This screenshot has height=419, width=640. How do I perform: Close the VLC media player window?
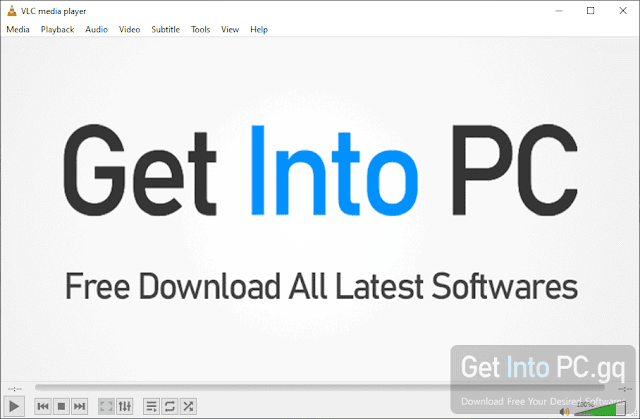[x=623, y=11]
